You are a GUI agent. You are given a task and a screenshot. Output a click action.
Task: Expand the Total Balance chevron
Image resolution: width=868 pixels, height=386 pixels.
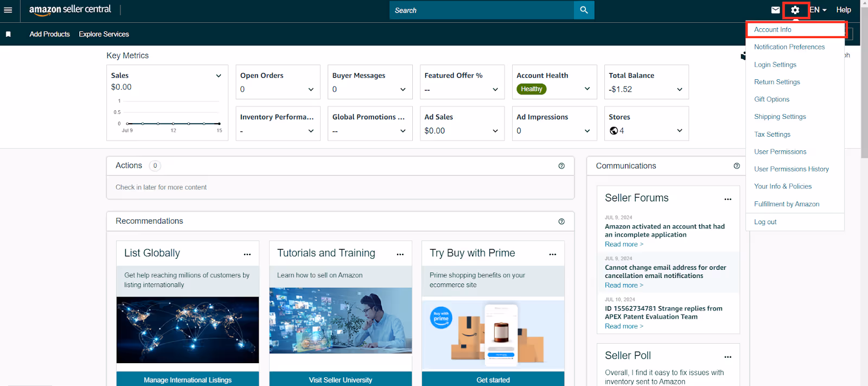[x=680, y=90]
